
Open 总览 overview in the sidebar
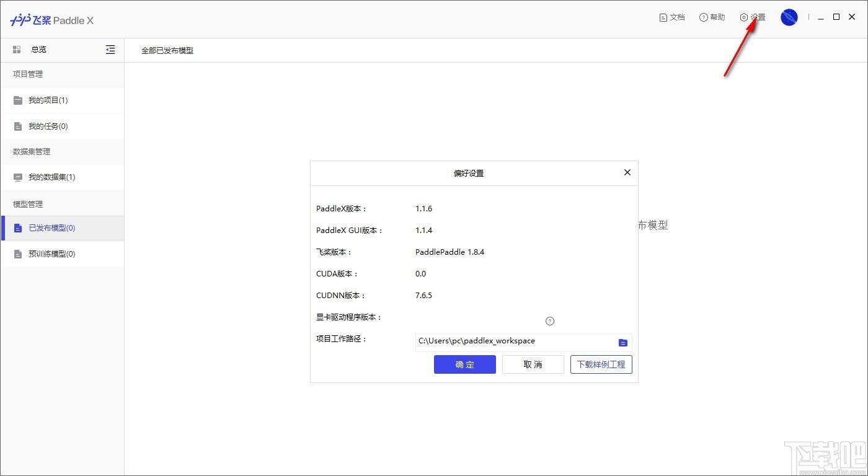(39, 50)
